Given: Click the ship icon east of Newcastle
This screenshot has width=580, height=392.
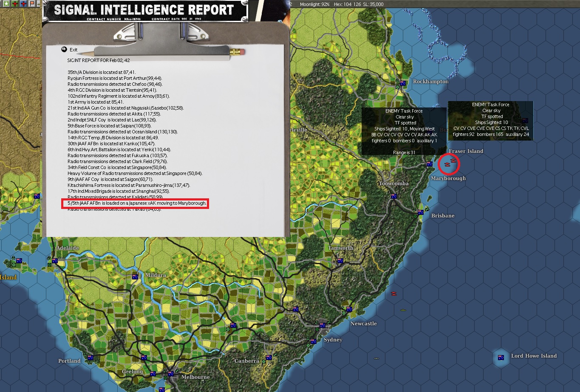Looking at the screenshot, I should pyautogui.click(x=403, y=310).
